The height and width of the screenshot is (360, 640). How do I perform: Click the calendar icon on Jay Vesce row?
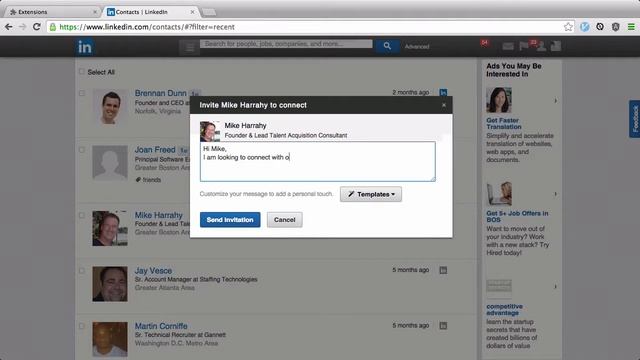443,270
